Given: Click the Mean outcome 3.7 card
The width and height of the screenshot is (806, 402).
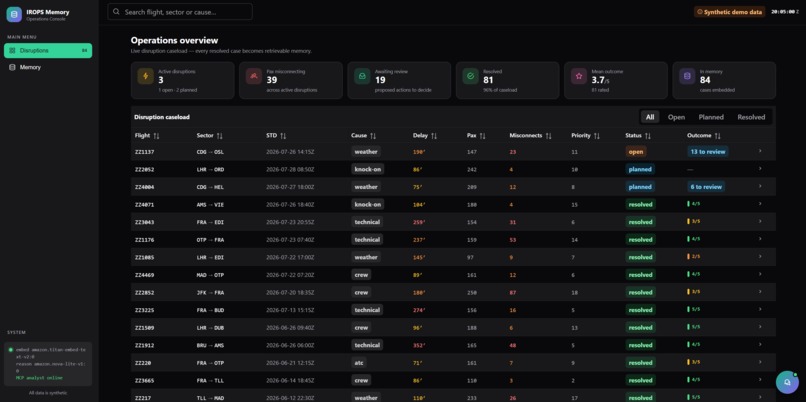Looking at the screenshot, I should 616,80.
